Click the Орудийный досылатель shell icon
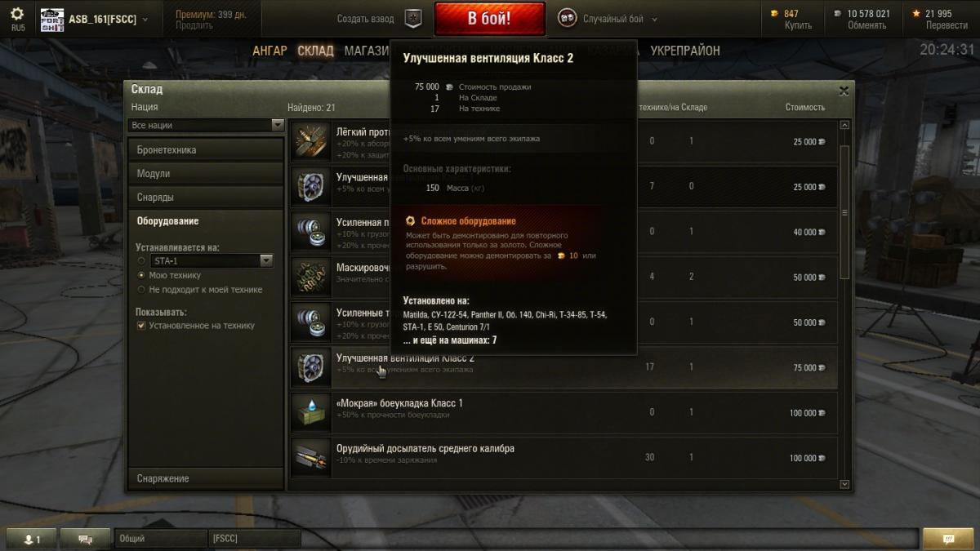Image resolution: width=980 pixels, height=551 pixels. point(311,457)
